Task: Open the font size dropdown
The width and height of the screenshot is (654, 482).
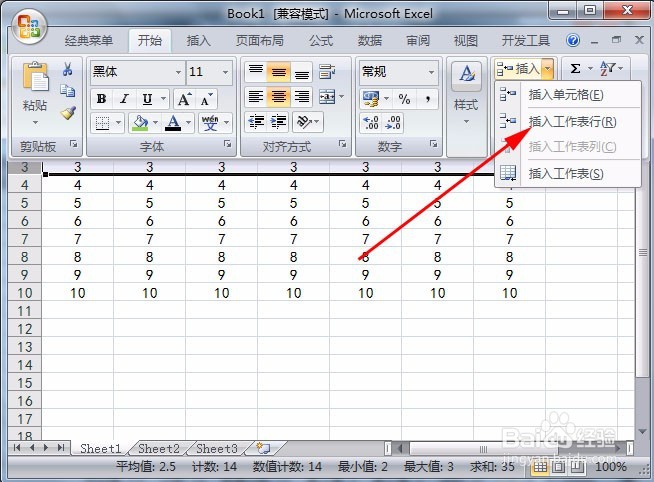Action: pos(226,72)
